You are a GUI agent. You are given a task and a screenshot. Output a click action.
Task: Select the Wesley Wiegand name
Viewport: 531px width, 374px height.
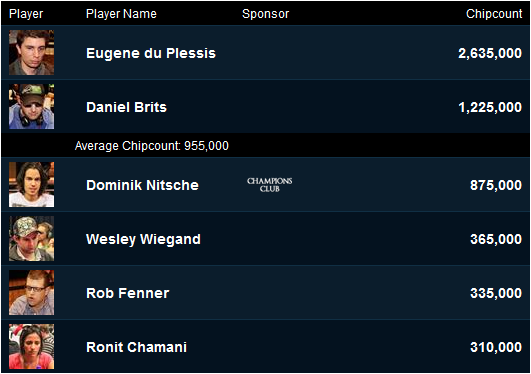pos(144,240)
